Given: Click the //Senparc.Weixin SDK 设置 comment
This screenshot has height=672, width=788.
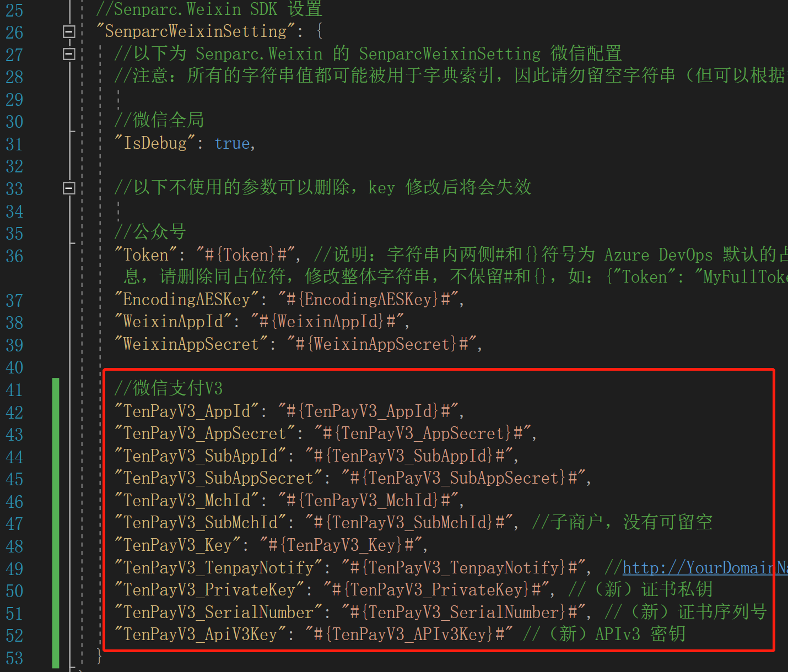Looking at the screenshot, I should (x=209, y=9).
